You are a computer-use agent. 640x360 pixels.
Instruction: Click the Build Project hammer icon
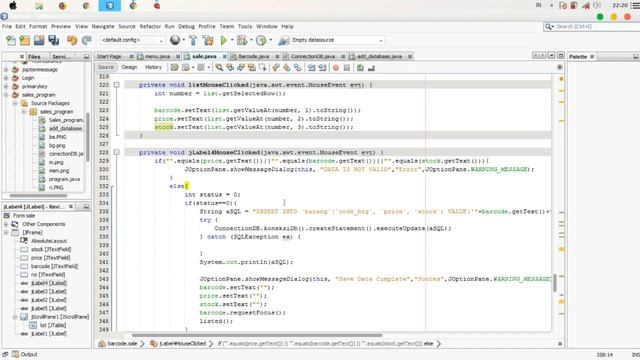point(193,40)
